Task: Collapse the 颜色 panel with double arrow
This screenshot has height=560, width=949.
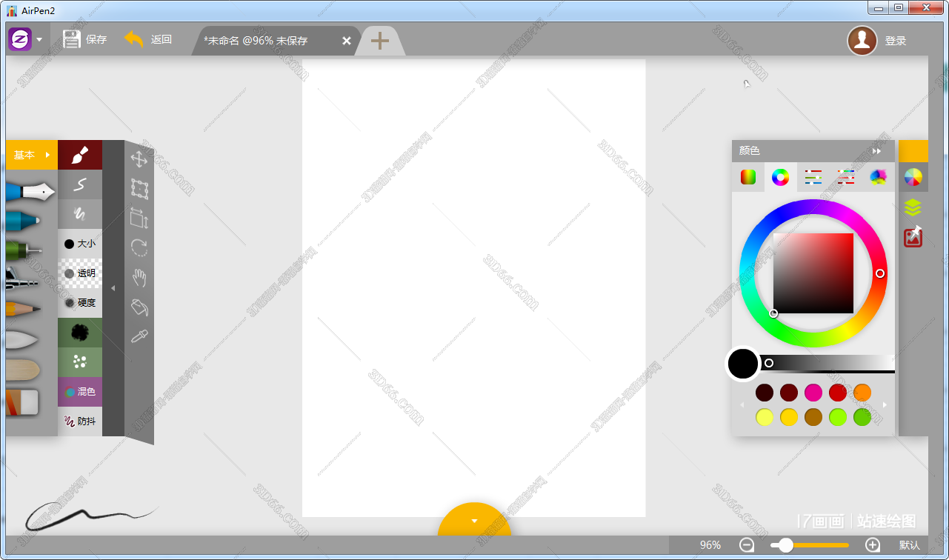Action: click(877, 151)
